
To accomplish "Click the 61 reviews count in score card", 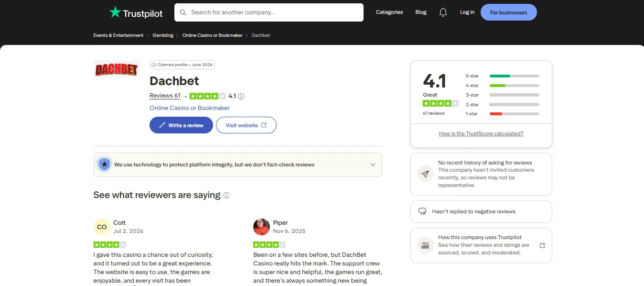I will [x=434, y=113].
